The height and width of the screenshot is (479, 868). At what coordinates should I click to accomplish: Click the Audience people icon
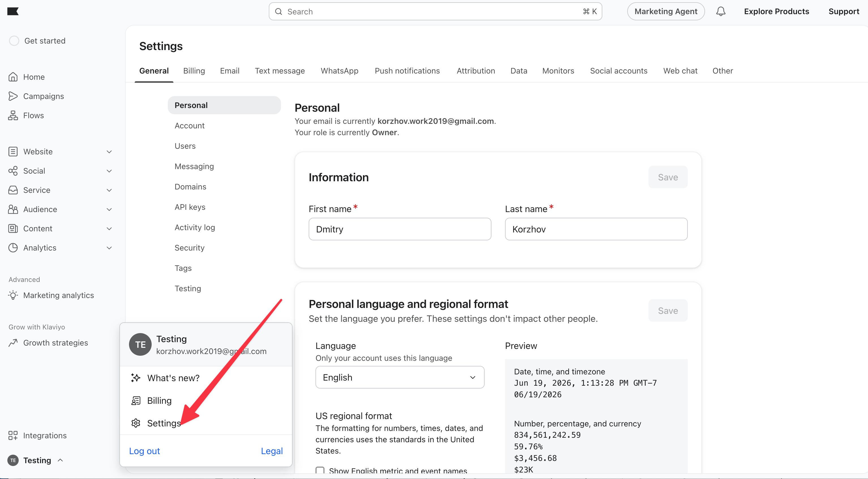click(13, 209)
